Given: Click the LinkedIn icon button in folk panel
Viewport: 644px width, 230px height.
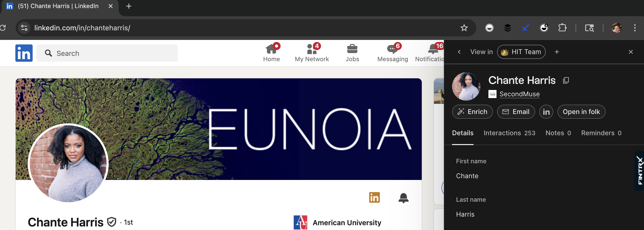Looking at the screenshot, I should tap(546, 112).
